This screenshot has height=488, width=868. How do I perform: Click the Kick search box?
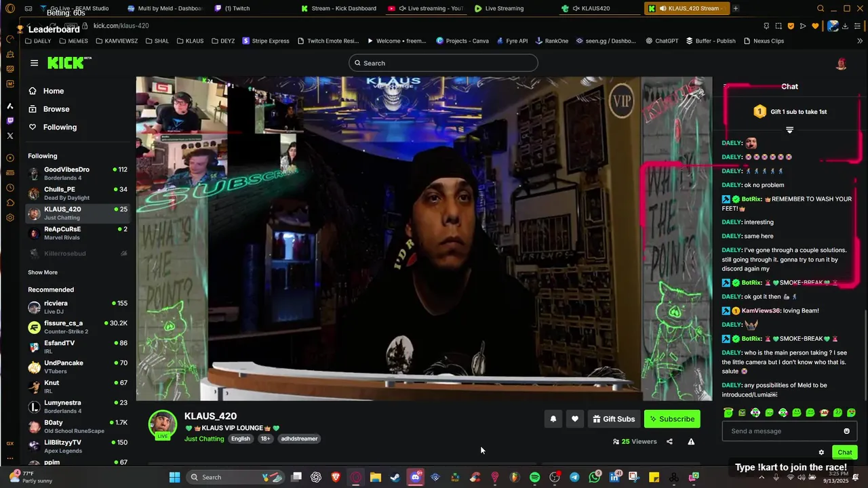tap(443, 63)
